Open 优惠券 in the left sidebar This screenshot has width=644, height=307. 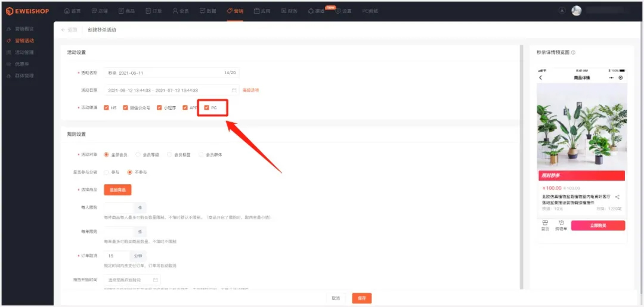click(21, 64)
